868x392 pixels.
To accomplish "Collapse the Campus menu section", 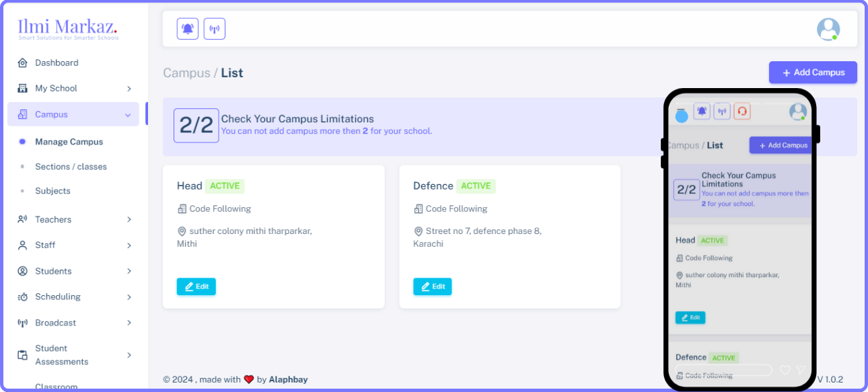I will pos(128,115).
